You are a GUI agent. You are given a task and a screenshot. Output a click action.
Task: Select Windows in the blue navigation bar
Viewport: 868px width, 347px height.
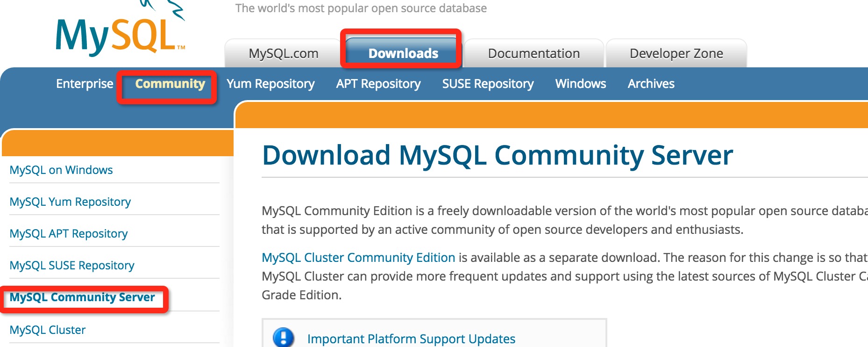[580, 84]
